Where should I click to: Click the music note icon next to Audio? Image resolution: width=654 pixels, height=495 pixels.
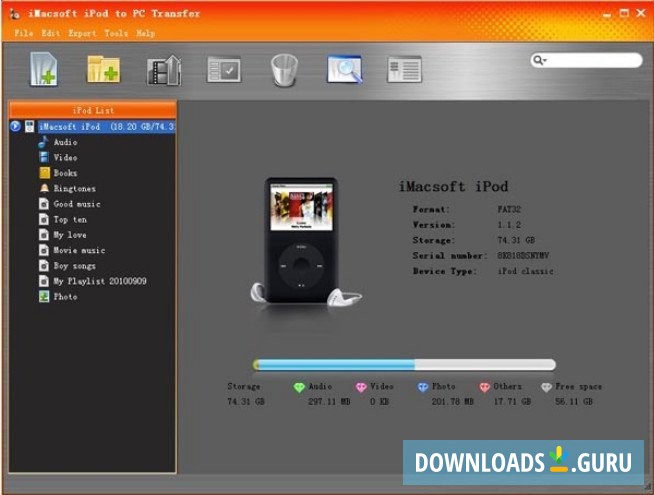tap(43, 142)
